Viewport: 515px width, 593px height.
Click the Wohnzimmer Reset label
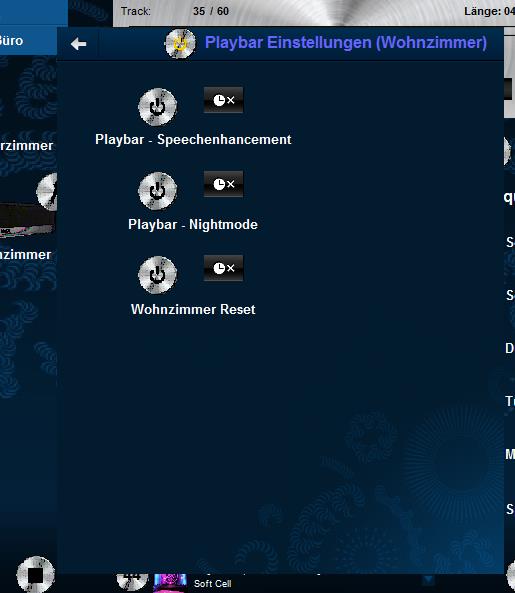click(x=193, y=309)
